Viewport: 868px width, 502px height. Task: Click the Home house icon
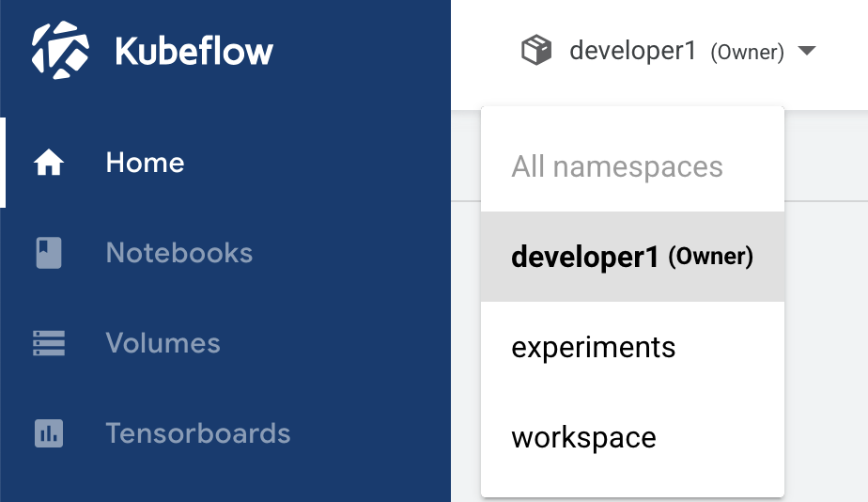[49, 163]
